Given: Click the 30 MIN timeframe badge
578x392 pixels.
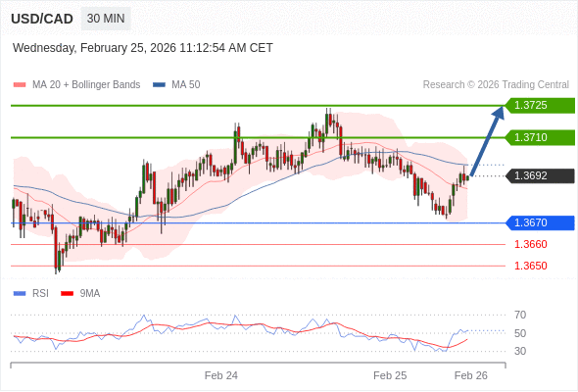Looking at the screenshot, I should point(106,19).
